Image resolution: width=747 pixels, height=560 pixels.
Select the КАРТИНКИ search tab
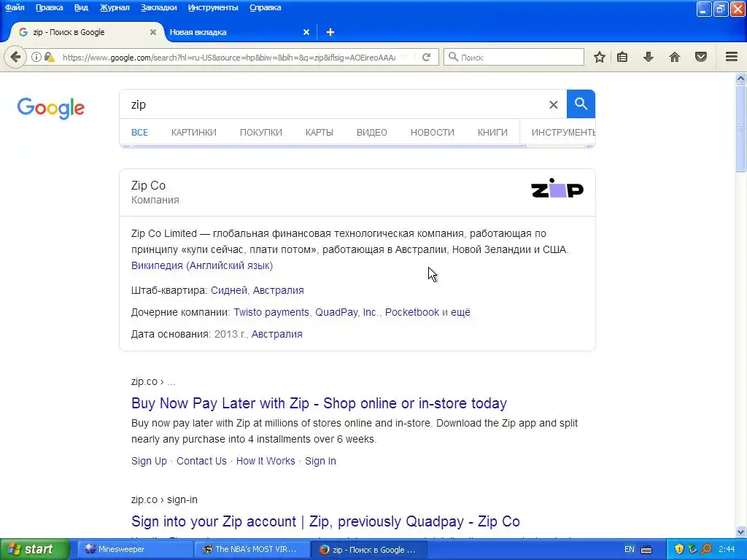(x=194, y=133)
